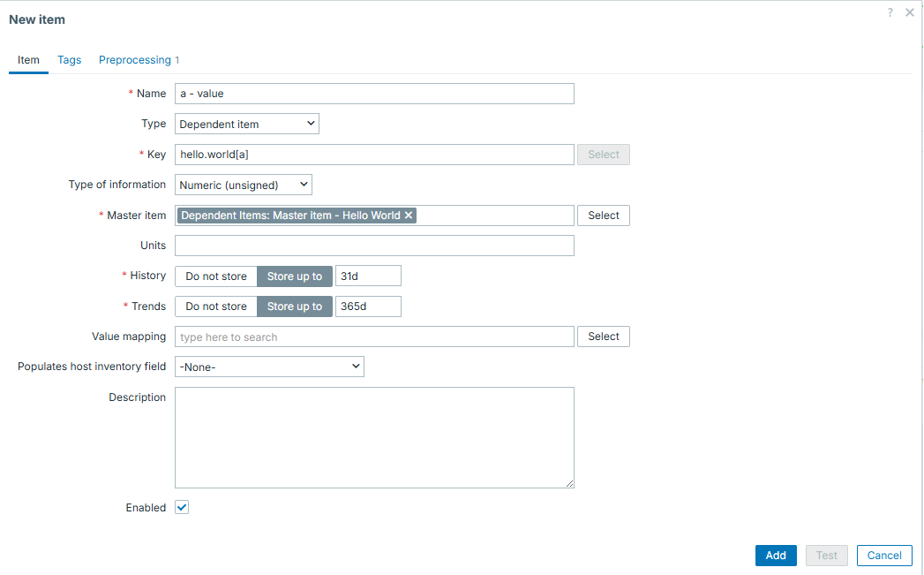Click into the Units input field
Screen dimensions: 924x575
(x=374, y=246)
